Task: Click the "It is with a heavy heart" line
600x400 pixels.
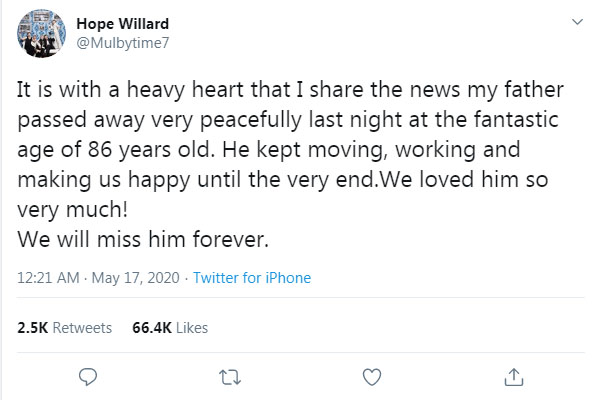Action: [279, 89]
